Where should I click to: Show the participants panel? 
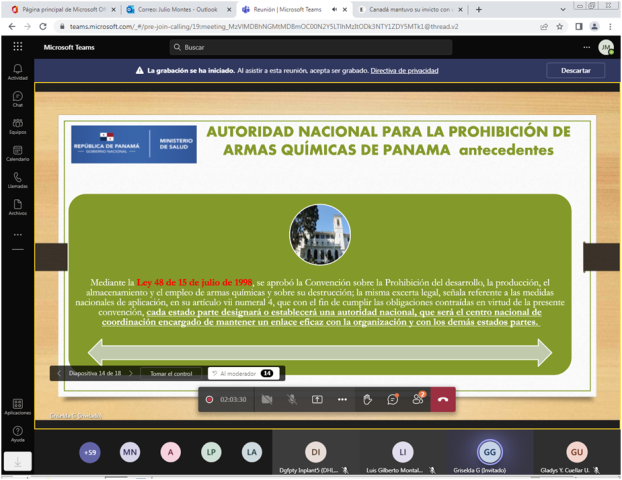(x=418, y=399)
